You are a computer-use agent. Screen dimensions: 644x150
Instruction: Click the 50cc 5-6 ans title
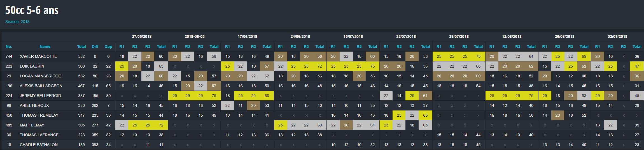point(32,10)
